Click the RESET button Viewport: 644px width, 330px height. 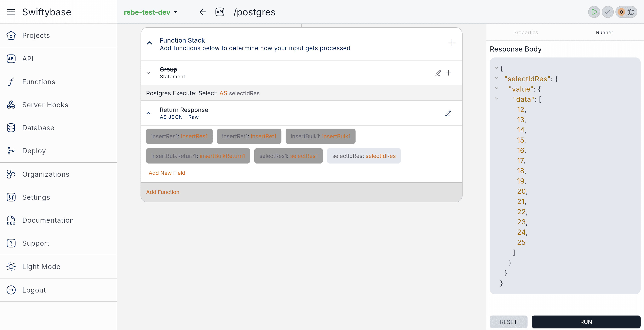(509, 322)
